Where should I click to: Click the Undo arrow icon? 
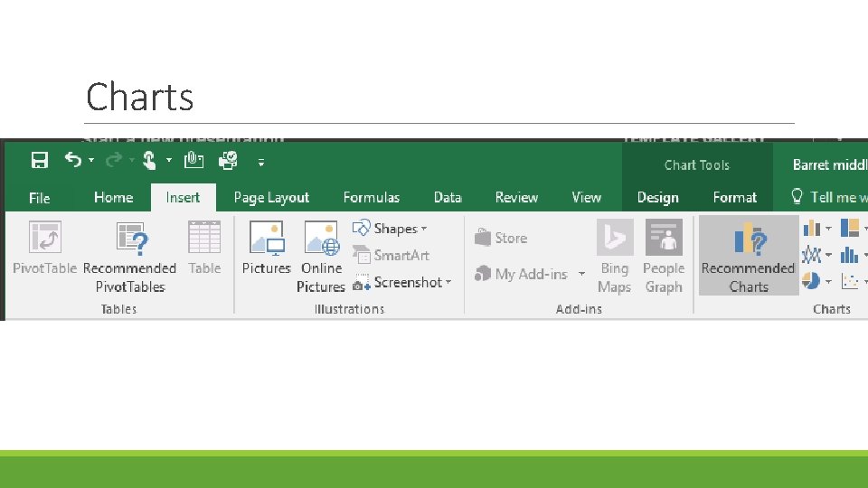point(72,160)
